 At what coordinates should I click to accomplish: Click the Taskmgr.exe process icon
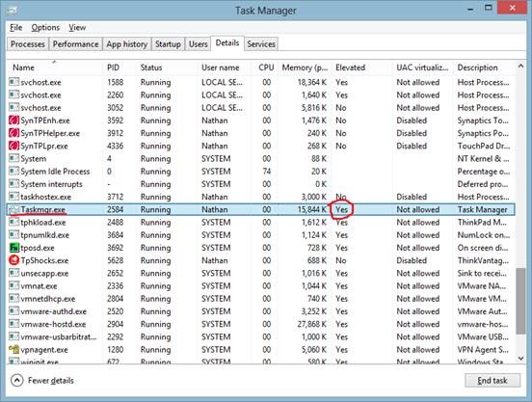[13, 209]
